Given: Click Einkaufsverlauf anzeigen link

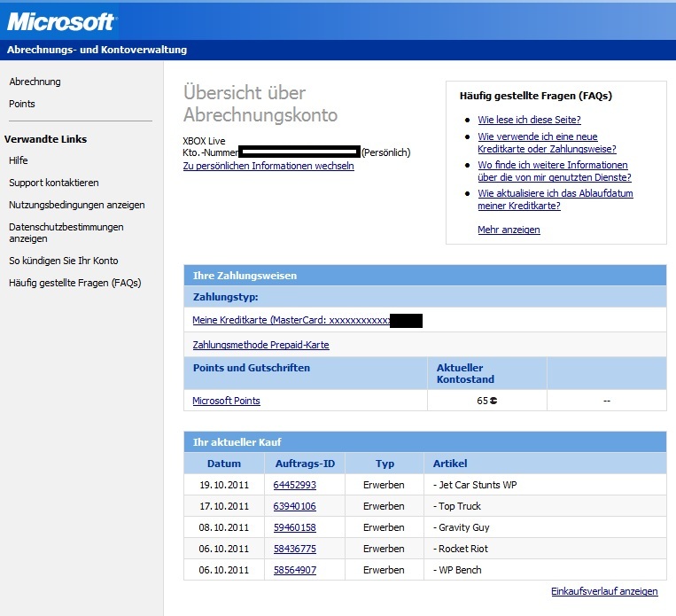Looking at the screenshot, I should (x=604, y=591).
